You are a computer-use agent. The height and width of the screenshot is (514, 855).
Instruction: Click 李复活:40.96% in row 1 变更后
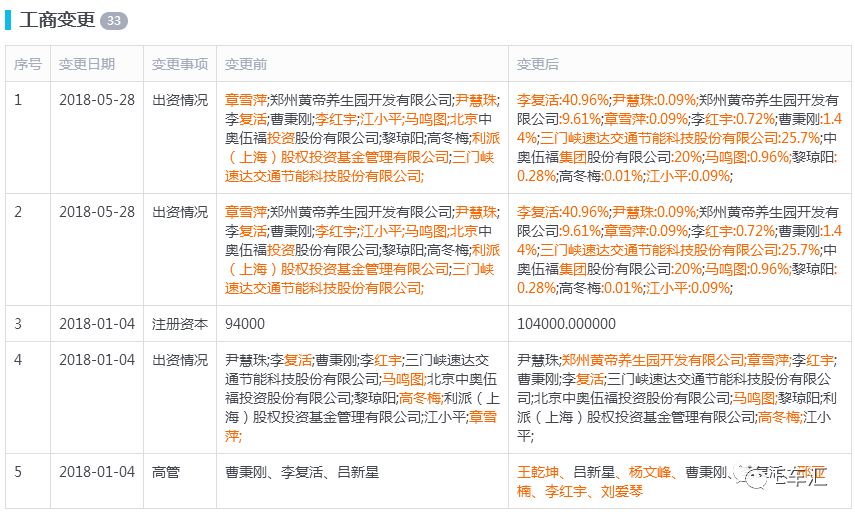click(x=563, y=100)
